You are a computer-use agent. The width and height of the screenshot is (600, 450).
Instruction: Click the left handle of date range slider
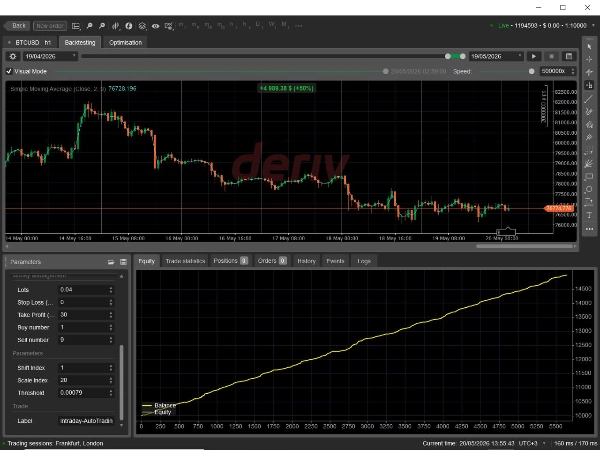pos(448,56)
